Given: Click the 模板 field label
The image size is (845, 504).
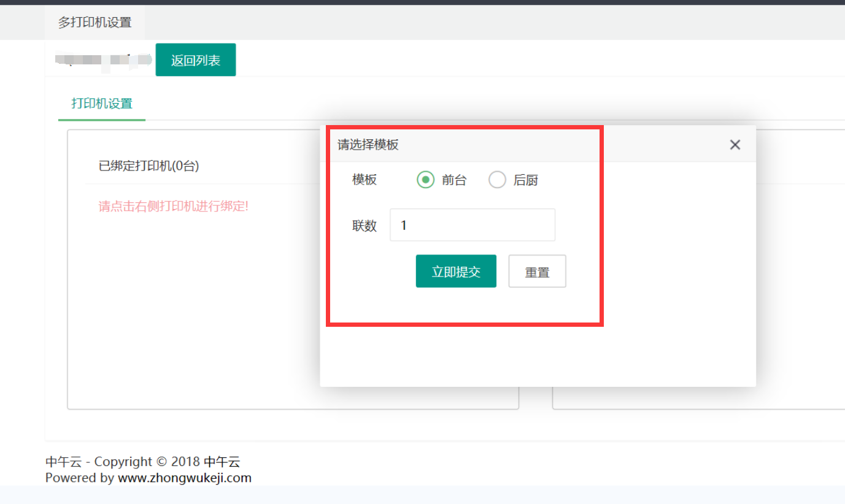Looking at the screenshot, I should (365, 180).
